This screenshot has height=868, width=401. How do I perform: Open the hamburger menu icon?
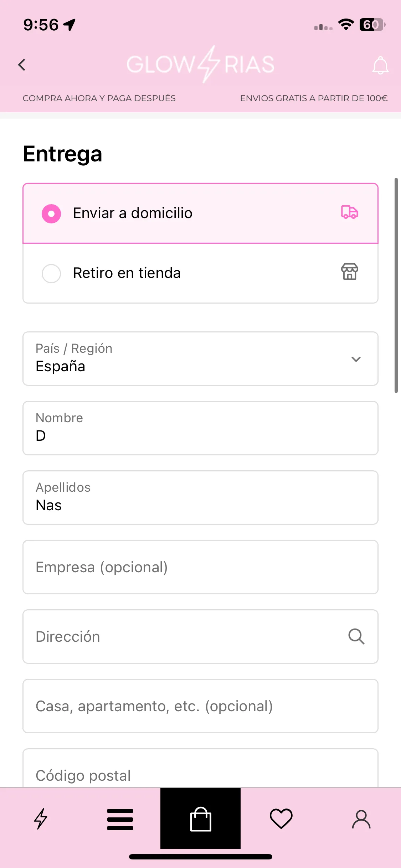pyautogui.click(x=120, y=819)
